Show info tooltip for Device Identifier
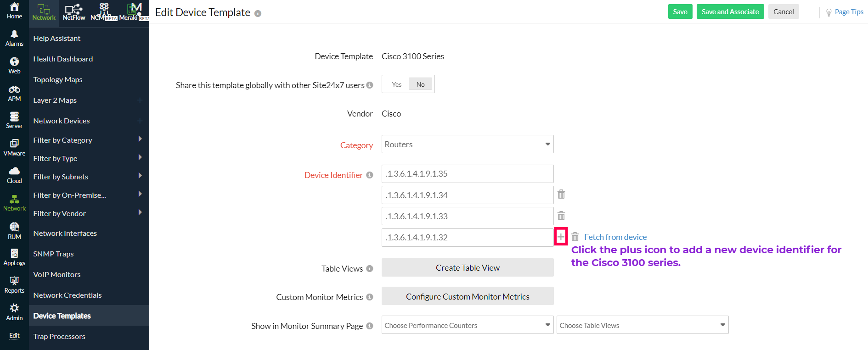 370,175
